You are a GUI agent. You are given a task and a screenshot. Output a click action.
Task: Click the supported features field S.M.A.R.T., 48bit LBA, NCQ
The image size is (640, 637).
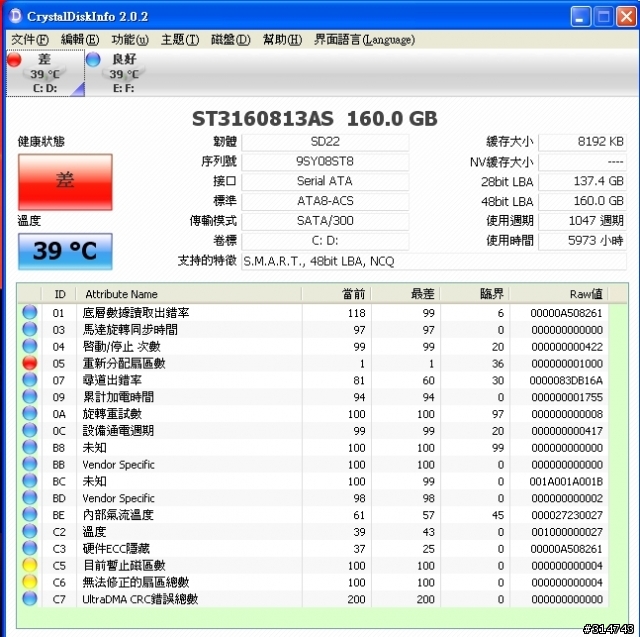tap(434, 261)
